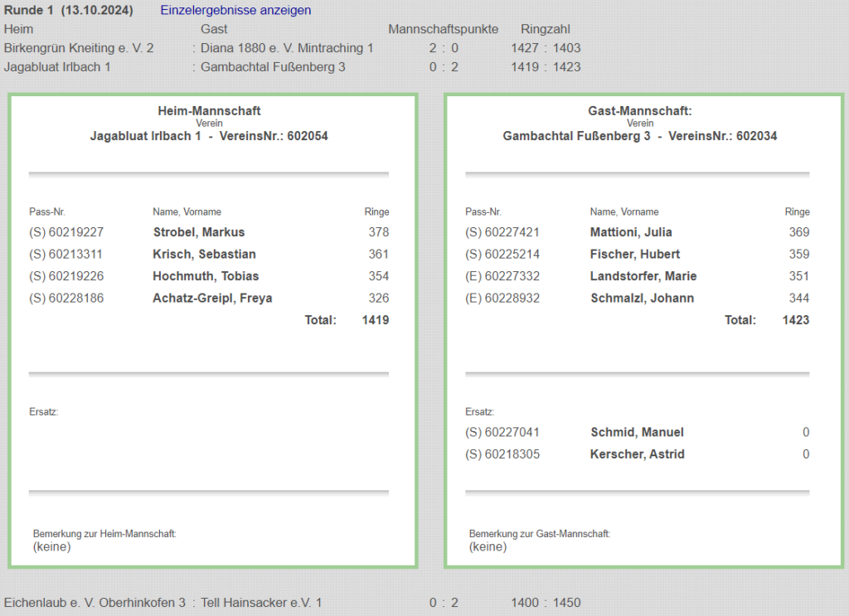The width and height of the screenshot is (849, 616).
Task: Select Hochmuth, Tobias in the home team
Action: [206, 276]
